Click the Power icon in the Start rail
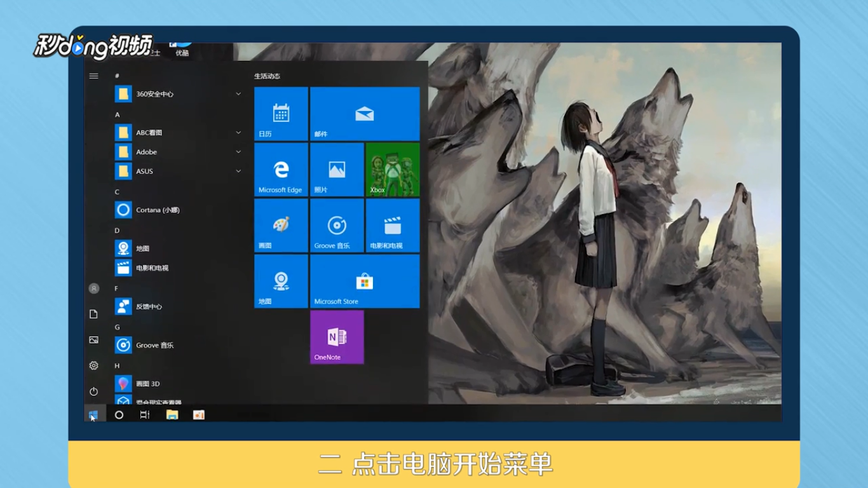The width and height of the screenshot is (868, 488). pyautogui.click(x=94, y=391)
